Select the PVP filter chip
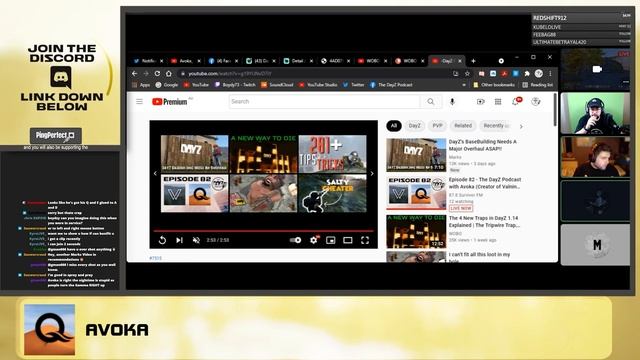The height and width of the screenshot is (360, 640). [x=437, y=126]
